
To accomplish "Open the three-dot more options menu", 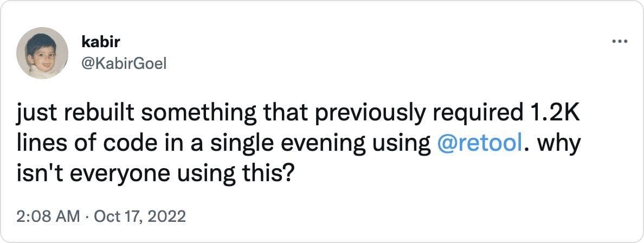I will click(619, 42).
